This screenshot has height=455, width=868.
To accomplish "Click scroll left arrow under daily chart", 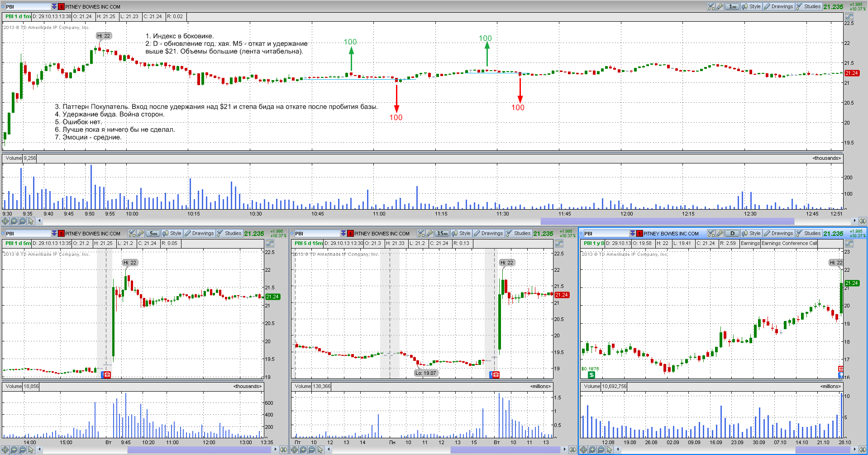I will [x=618, y=450].
